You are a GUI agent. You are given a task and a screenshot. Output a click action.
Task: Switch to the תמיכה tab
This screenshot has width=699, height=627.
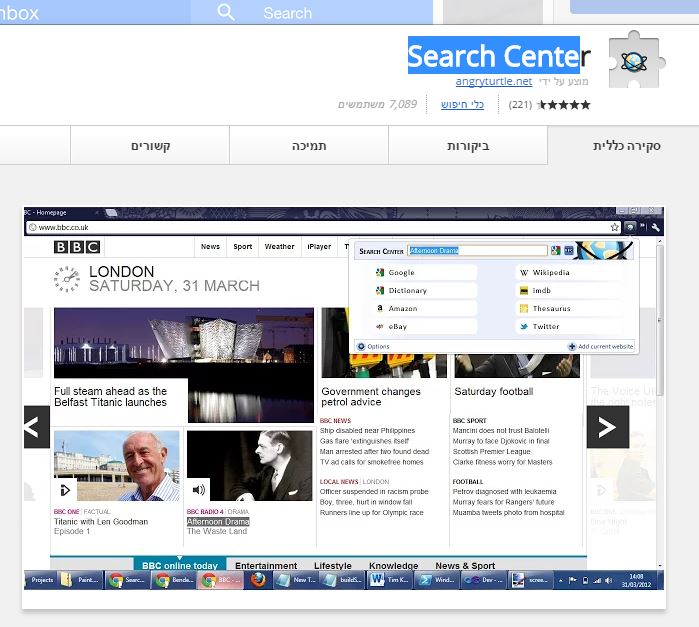(309, 146)
